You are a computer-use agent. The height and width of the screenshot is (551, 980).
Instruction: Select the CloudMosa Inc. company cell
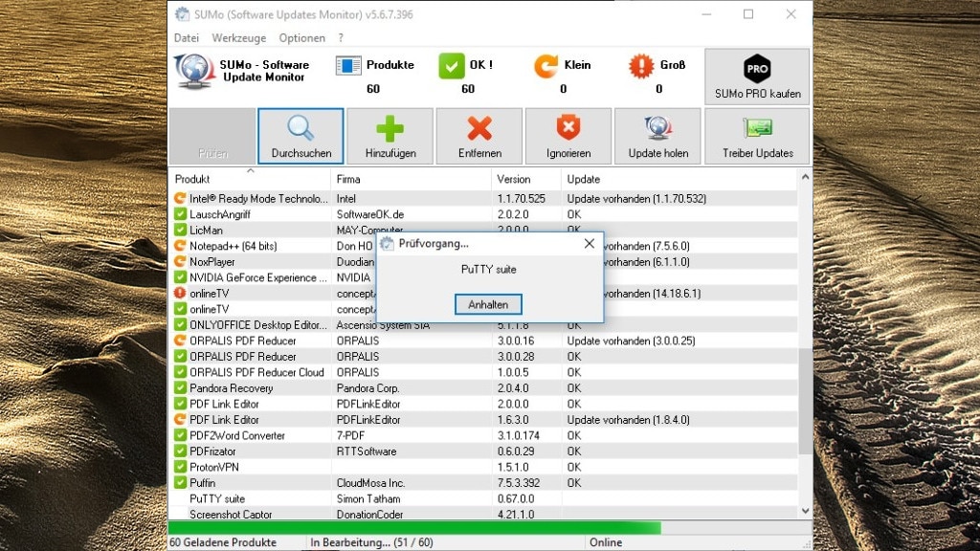coord(370,483)
